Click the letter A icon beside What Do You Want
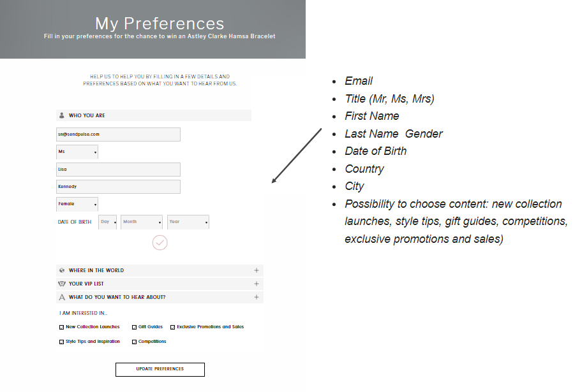This screenshot has width=582, height=392. [62, 297]
